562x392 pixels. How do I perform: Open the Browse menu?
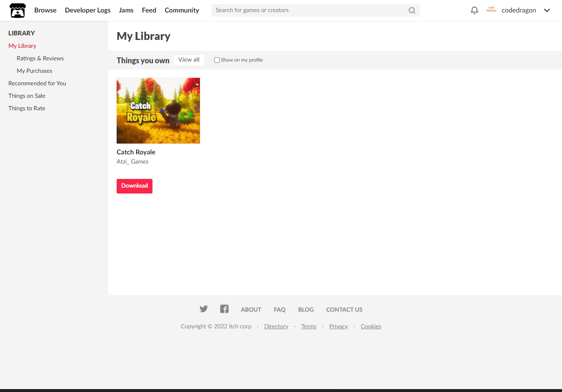tap(45, 10)
